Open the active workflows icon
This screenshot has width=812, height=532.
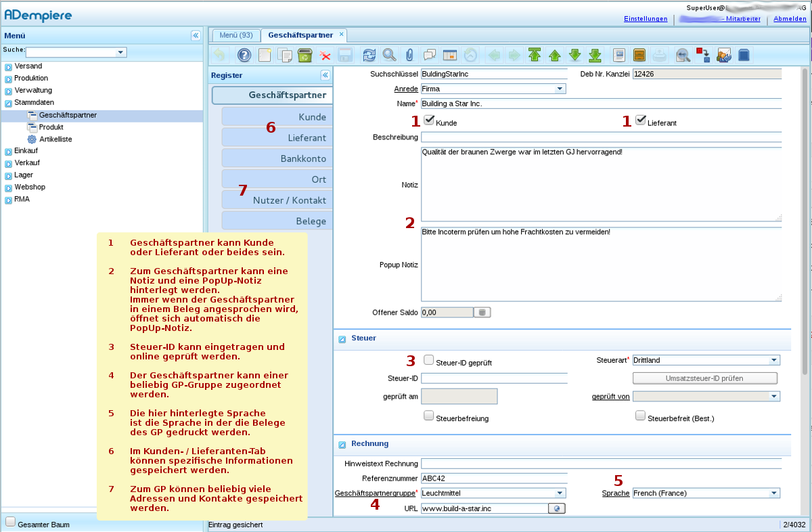(x=703, y=56)
